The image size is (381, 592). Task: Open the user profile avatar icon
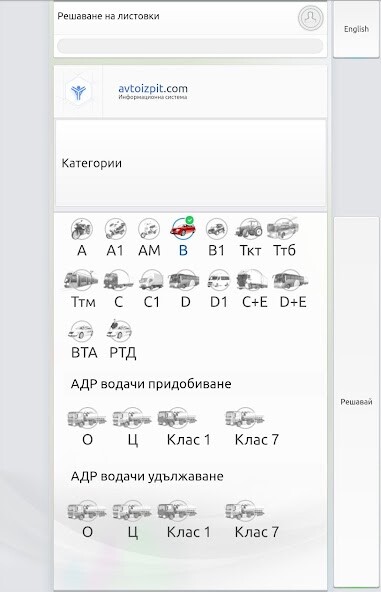point(310,18)
